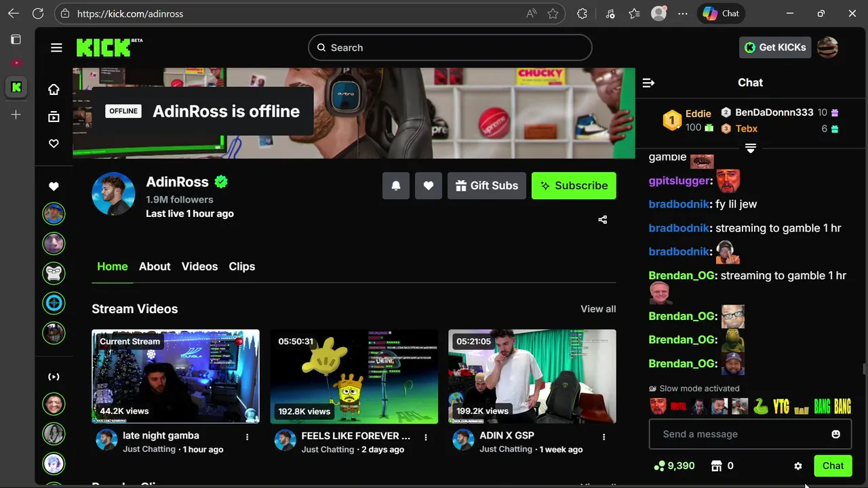Open Following heart icon in sidebar
The width and height of the screenshot is (868, 488).
coord(54,144)
